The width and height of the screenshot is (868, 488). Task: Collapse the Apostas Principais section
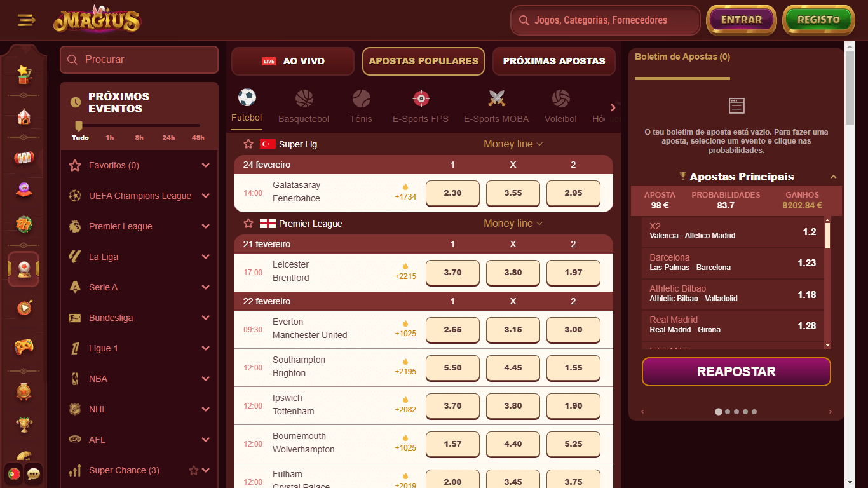pos(832,177)
